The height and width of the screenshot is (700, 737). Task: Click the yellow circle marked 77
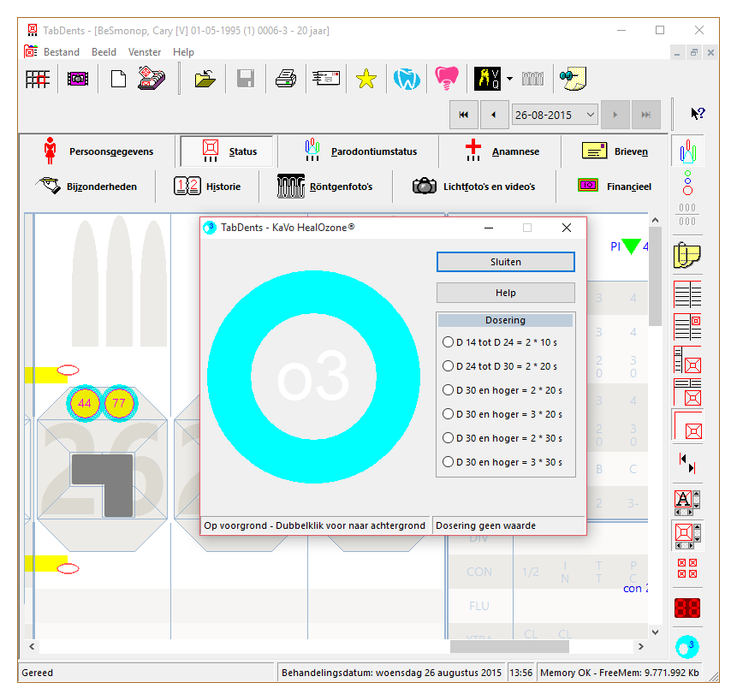click(119, 403)
